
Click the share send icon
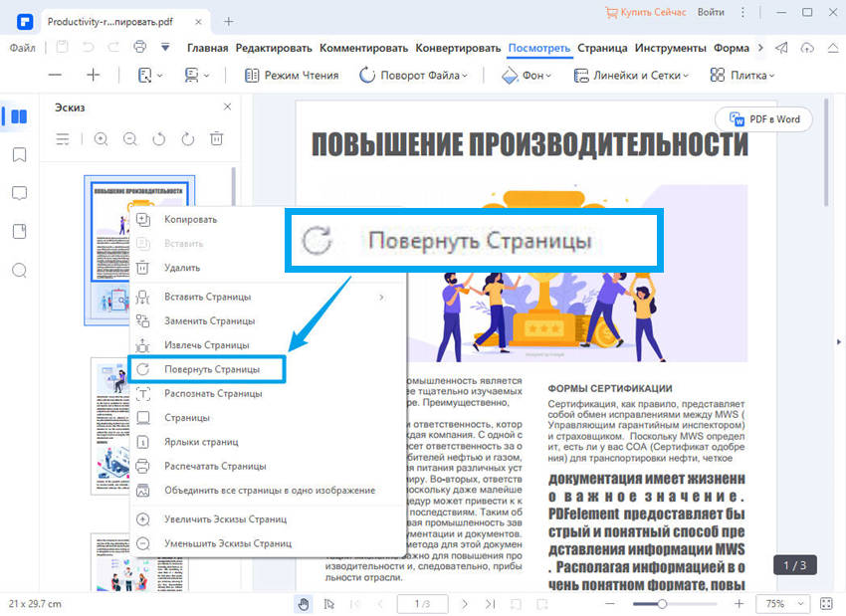point(781,48)
